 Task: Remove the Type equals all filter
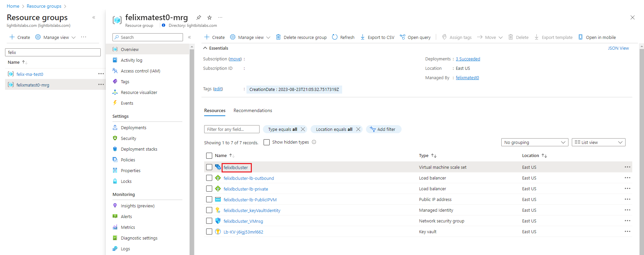point(303,129)
